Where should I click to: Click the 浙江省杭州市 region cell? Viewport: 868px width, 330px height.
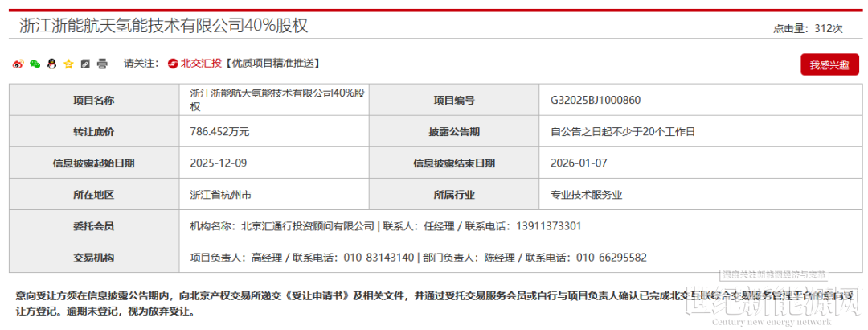[221, 194]
